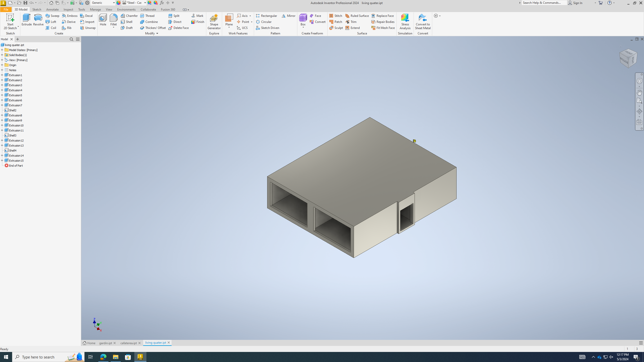Open the Manage ribbon tab

(x=95, y=9)
